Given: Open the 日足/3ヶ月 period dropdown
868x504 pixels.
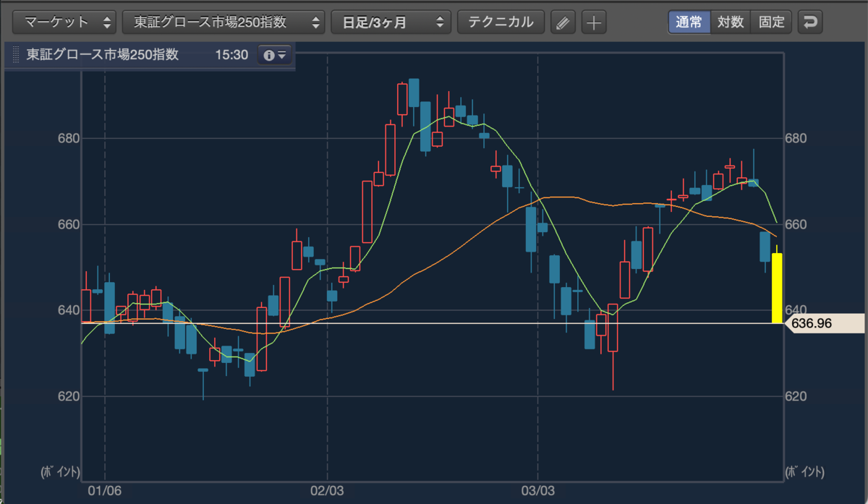Looking at the screenshot, I should 391,22.
